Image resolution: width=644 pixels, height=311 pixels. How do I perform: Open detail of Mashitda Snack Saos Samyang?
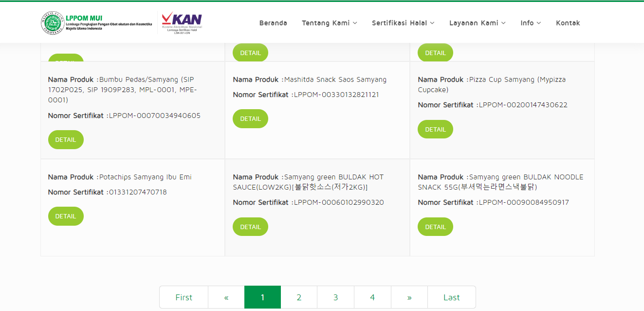(250, 119)
